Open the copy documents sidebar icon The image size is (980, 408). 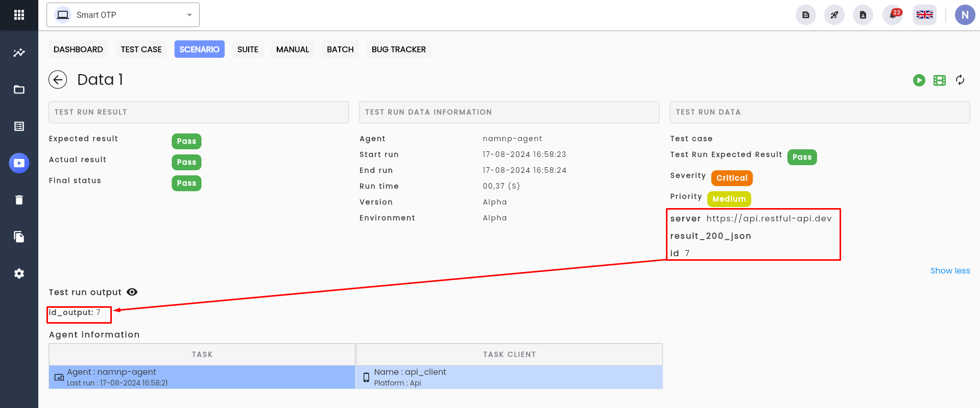pos(19,237)
